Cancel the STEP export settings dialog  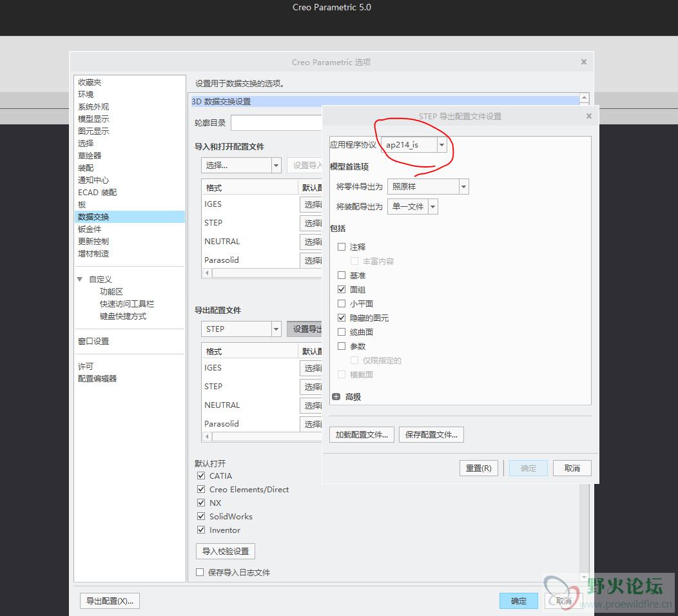click(572, 468)
